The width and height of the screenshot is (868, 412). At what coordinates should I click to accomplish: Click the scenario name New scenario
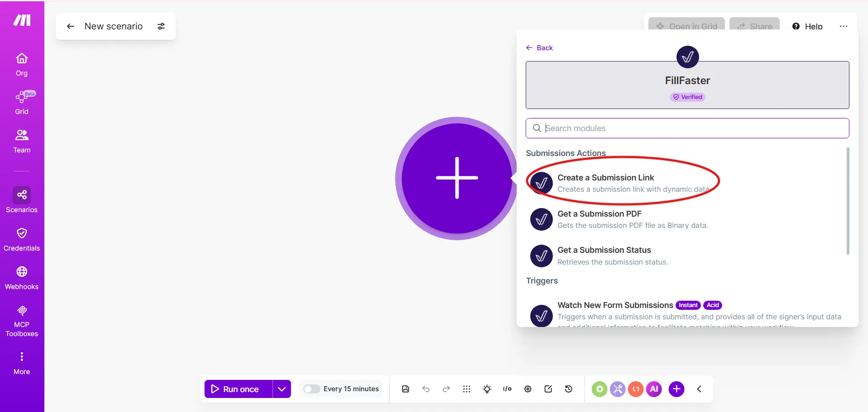point(114,26)
